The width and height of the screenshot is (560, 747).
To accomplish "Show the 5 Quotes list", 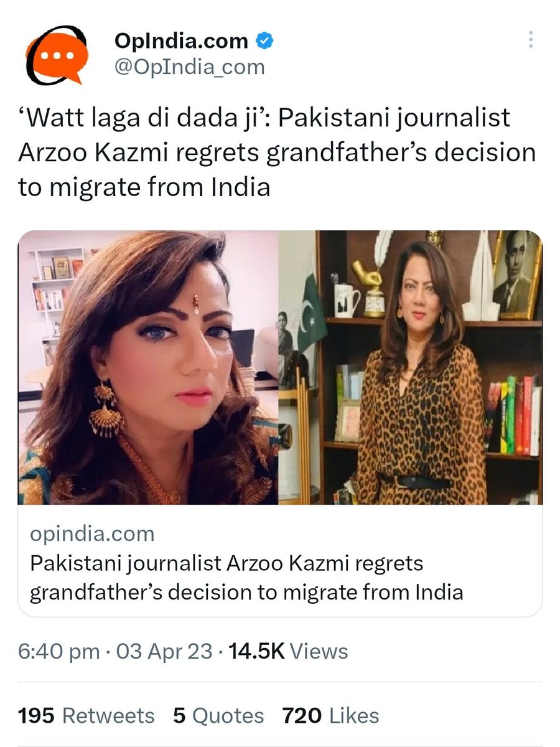I will click(218, 716).
